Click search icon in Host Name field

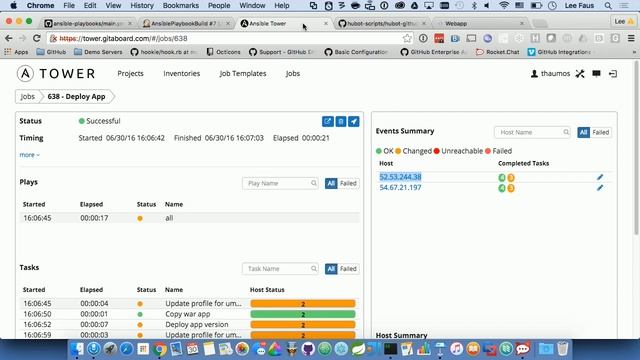[566, 132]
